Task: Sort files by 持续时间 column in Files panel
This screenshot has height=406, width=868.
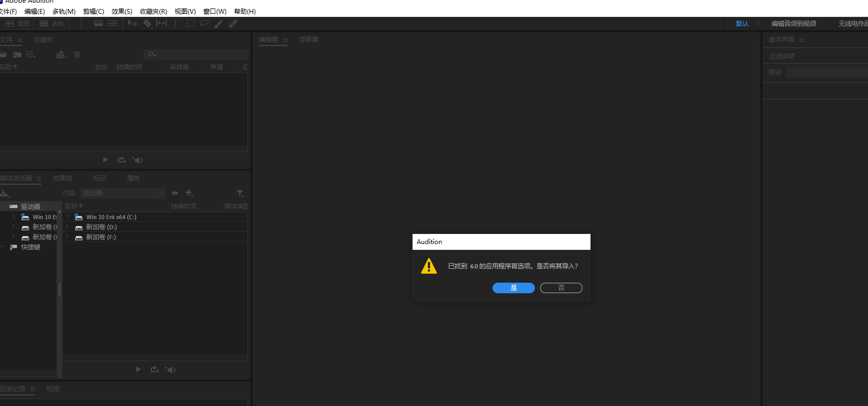Action: point(129,67)
